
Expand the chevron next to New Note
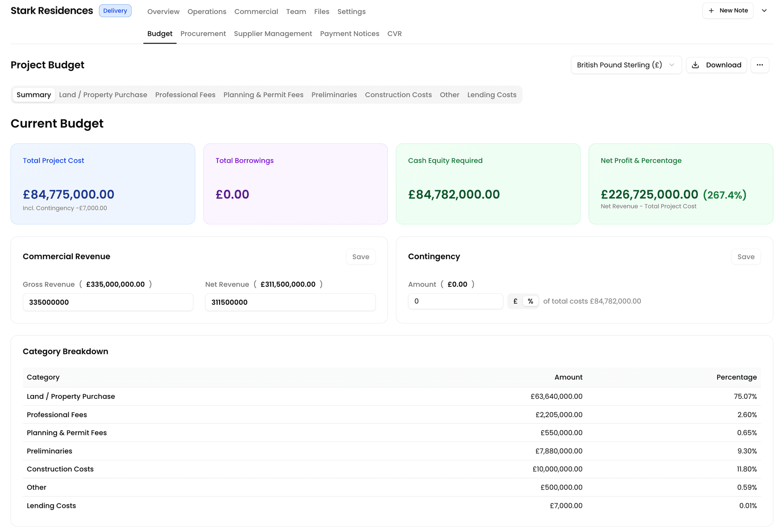click(765, 10)
